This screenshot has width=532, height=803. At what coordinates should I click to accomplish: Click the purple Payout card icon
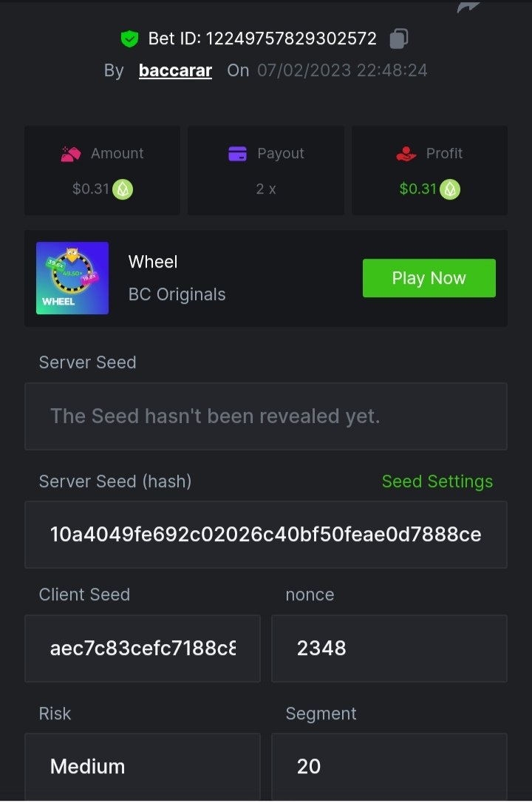pyautogui.click(x=237, y=154)
